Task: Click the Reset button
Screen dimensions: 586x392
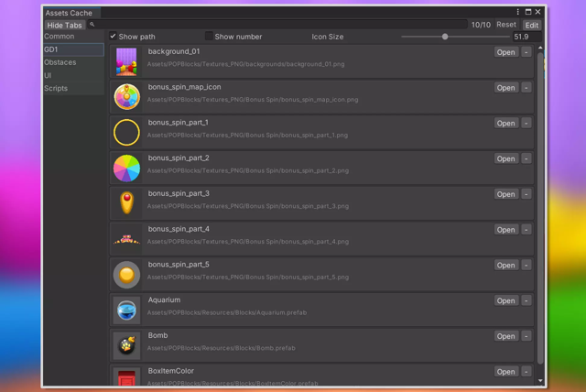Action: [506, 25]
